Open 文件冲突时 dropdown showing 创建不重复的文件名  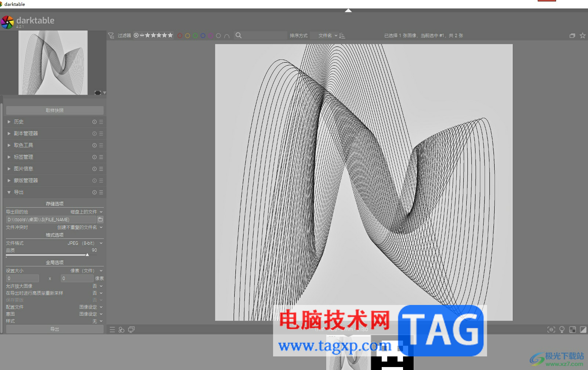[x=55, y=227]
